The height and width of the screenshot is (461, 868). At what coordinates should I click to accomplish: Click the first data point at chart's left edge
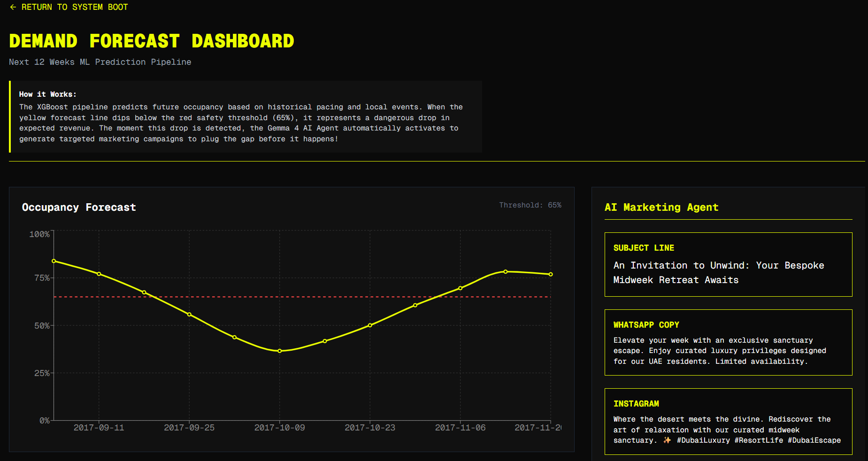click(54, 261)
